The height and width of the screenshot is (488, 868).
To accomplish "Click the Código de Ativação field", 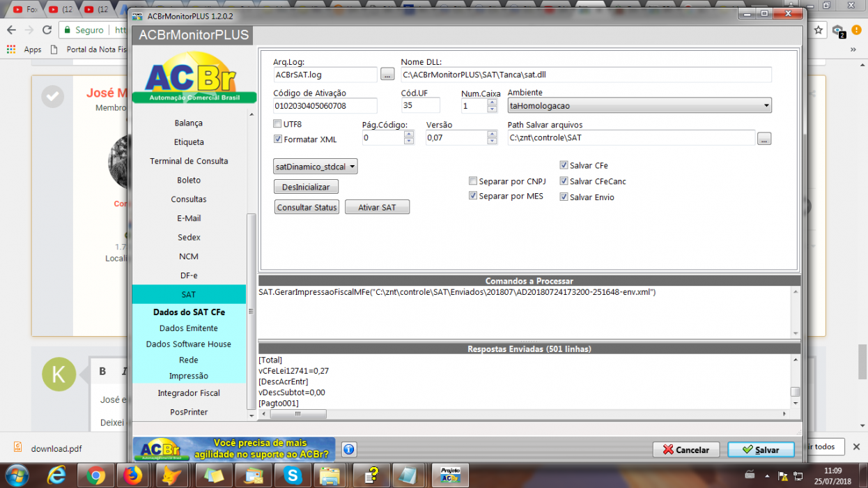I will 325,106.
